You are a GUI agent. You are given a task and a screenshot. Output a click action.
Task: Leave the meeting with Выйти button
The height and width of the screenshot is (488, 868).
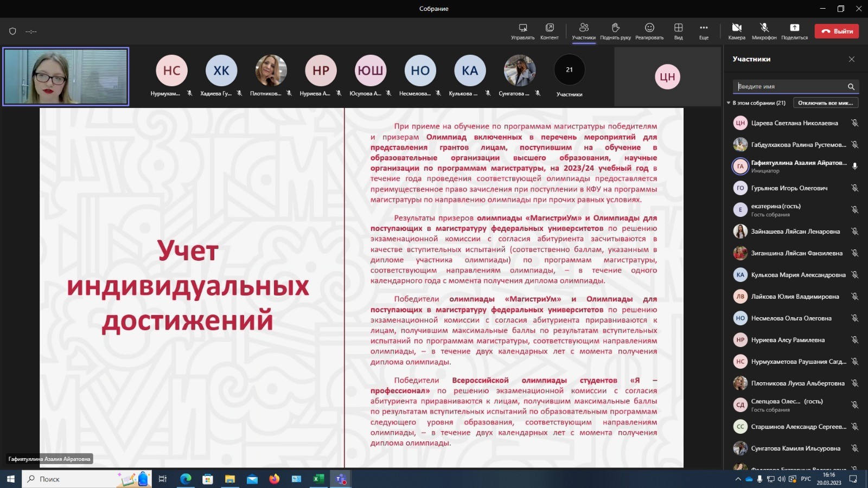(836, 31)
